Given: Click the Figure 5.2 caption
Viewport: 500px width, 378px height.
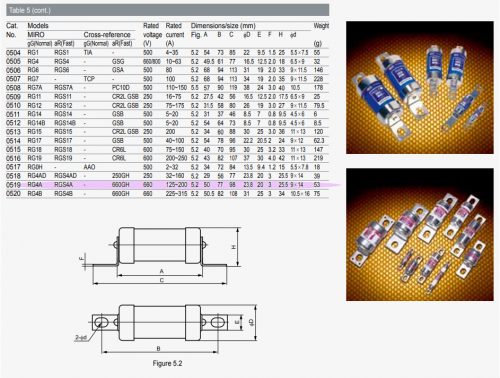Looking at the screenshot, I should tap(167, 363).
